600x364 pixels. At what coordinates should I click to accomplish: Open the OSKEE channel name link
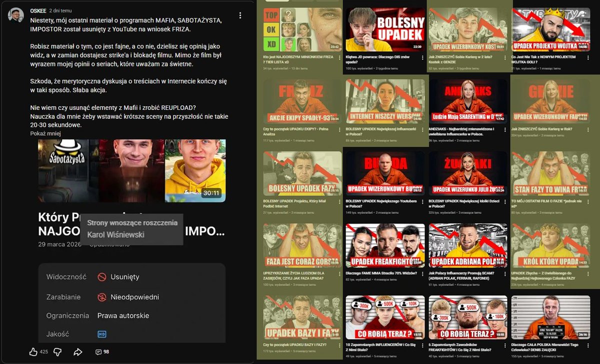(x=38, y=10)
